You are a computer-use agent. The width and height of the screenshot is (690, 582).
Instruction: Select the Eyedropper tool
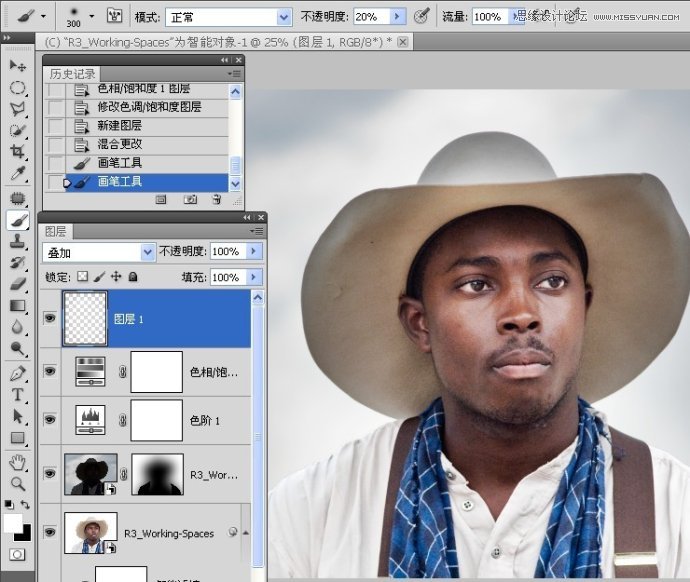pyautogui.click(x=18, y=173)
